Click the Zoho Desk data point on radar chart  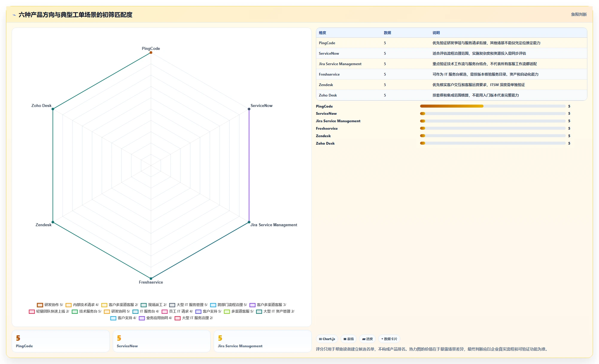pos(53,109)
